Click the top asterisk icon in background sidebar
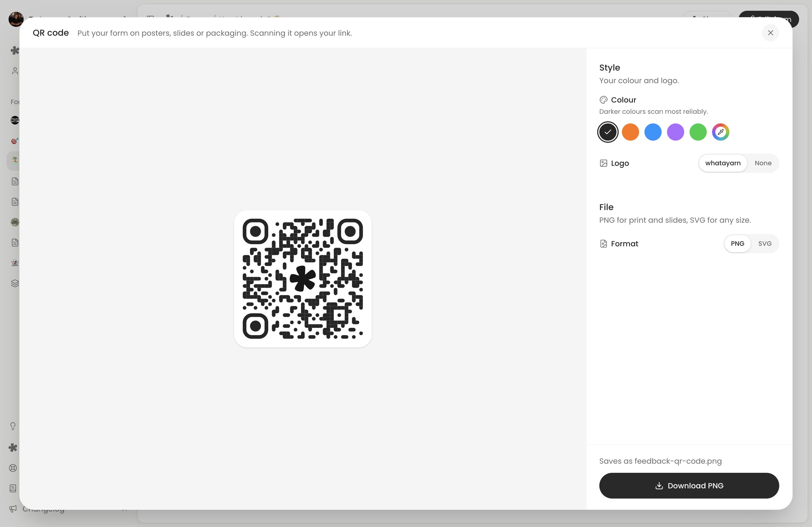Viewport: 812px width, 527px height. tap(15, 50)
